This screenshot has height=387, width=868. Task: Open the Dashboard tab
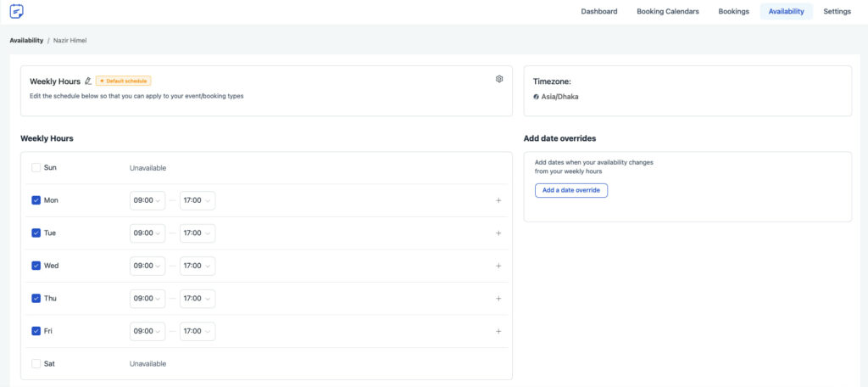(599, 11)
